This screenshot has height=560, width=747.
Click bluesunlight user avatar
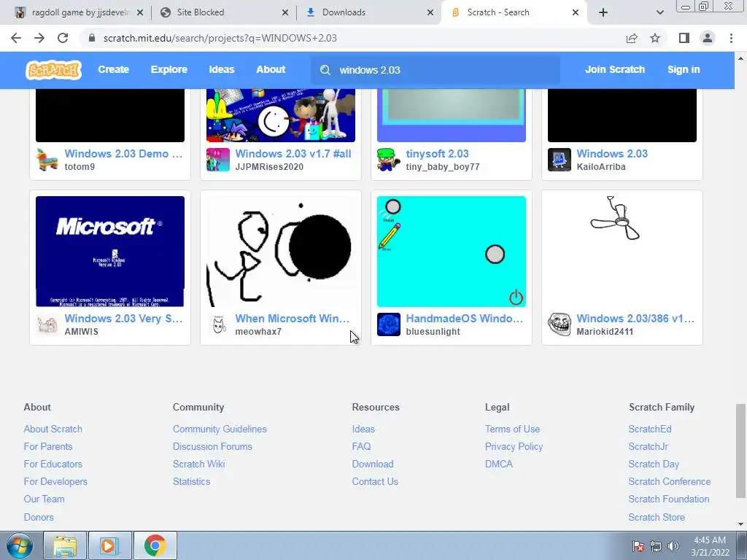[x=388, y=324]
